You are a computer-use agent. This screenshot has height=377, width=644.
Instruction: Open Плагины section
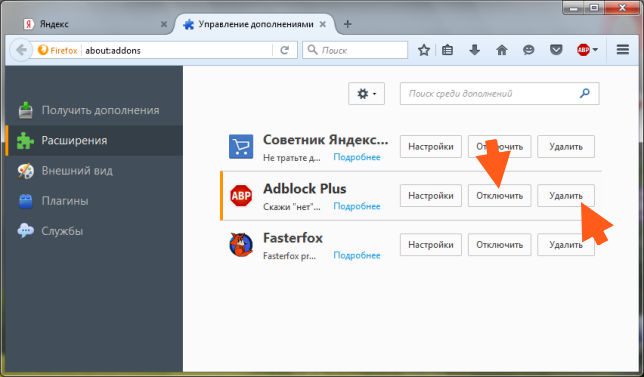click(x=94, y=201)
